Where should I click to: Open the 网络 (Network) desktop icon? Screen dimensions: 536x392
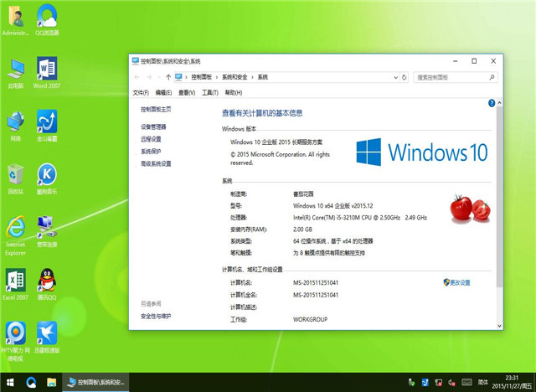click(15, 126)
